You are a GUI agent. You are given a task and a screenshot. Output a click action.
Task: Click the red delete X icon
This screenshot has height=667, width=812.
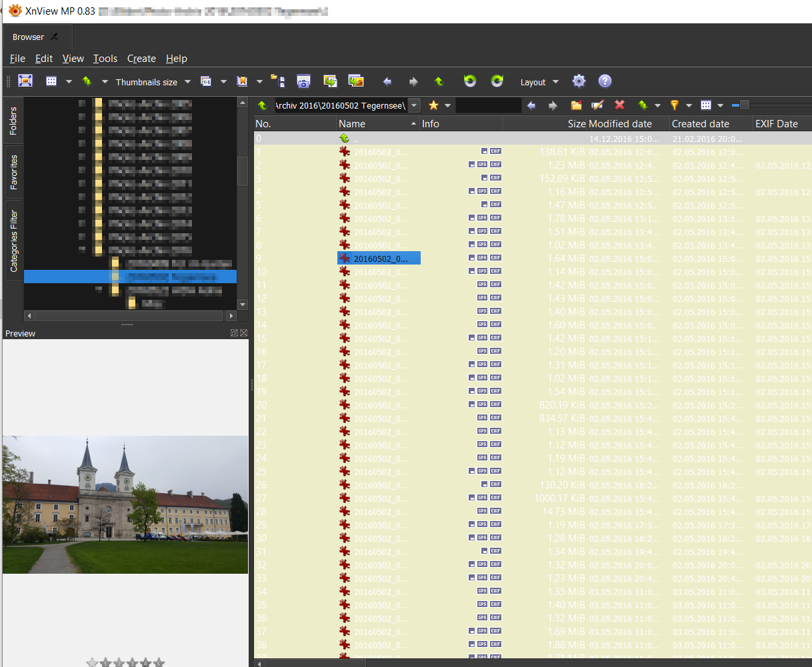[619, 105]
